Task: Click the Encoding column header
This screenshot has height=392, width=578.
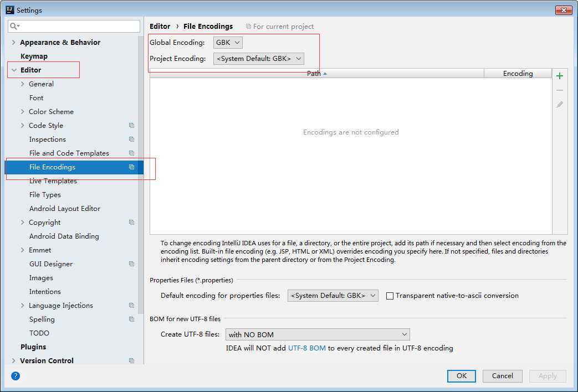Action: (518, 73)
